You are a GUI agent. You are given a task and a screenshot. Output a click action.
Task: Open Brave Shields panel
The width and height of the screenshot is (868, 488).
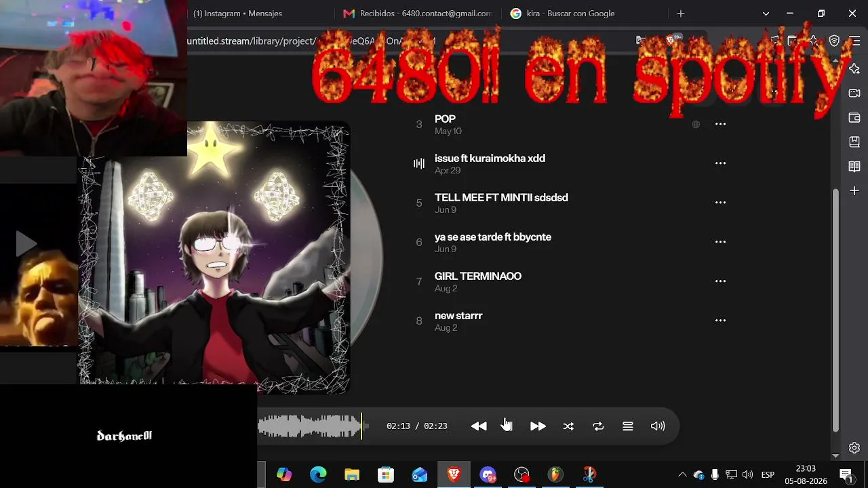pos(671,41)
